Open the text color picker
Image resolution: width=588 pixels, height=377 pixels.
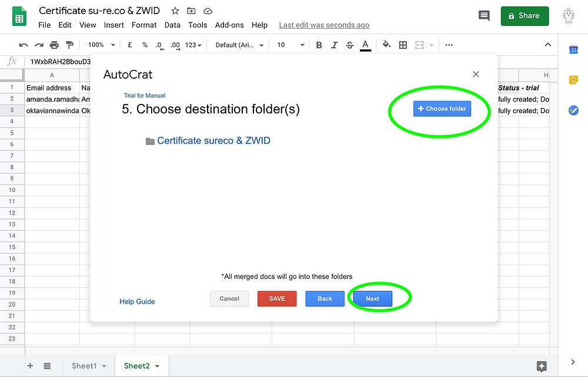point(365,45)
